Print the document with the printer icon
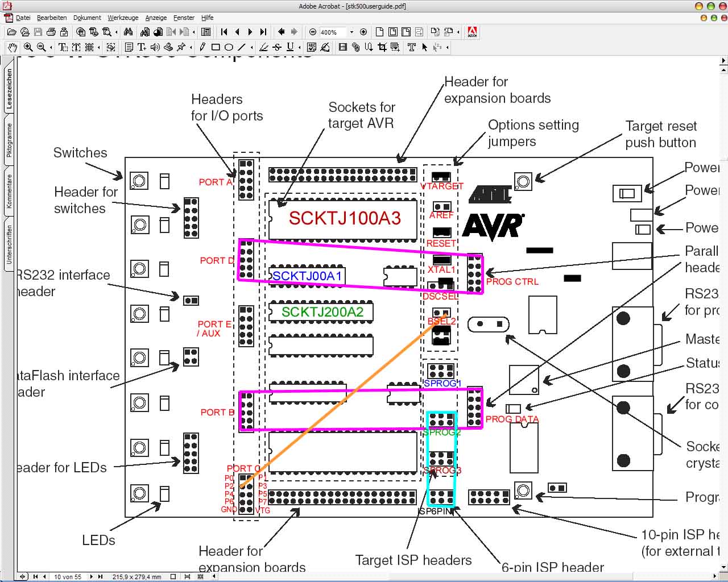Screen dimensions: 728x582 point(51,32)
